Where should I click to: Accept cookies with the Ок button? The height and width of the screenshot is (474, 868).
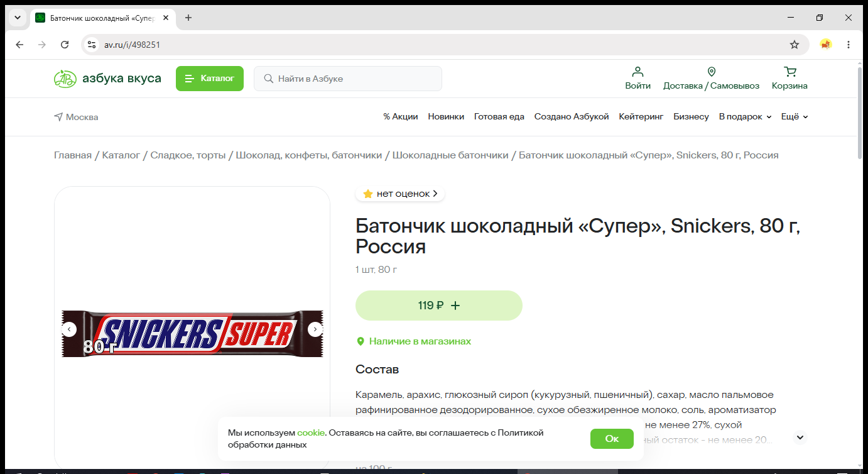click(x=612, y=439)
